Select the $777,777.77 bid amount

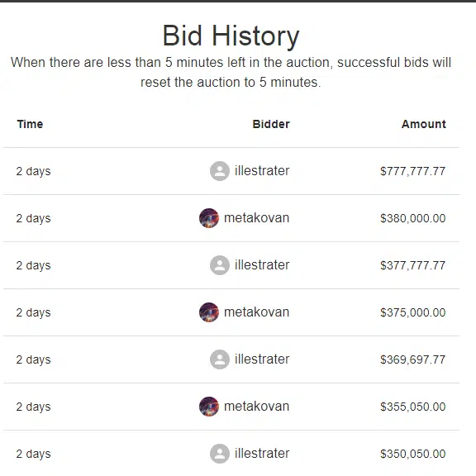(x=413, y=171)
